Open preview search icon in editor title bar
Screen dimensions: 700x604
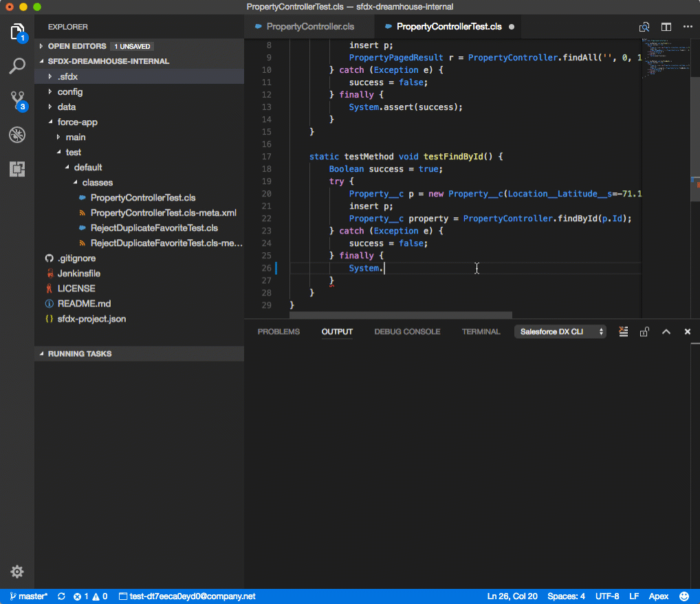click(644, 26)
